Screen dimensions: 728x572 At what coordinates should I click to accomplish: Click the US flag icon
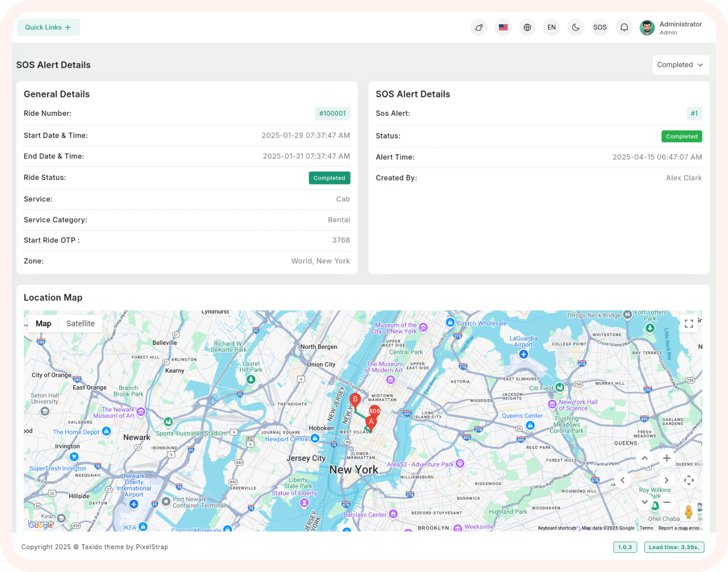point(503,28)
